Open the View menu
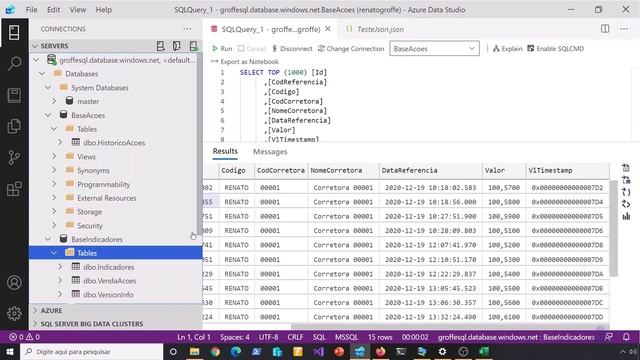This screenshot has width=640, height=360. pos(78,9)
